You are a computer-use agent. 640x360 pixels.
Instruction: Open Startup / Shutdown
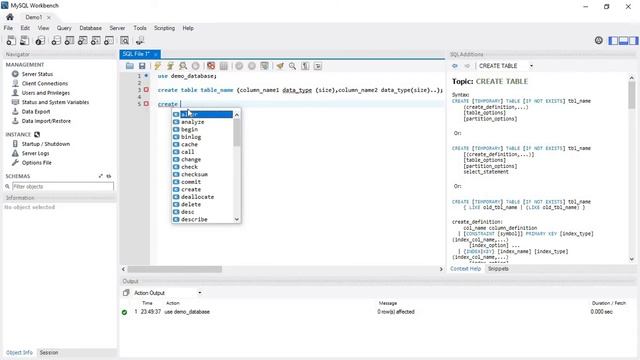[x=46, y=144]
